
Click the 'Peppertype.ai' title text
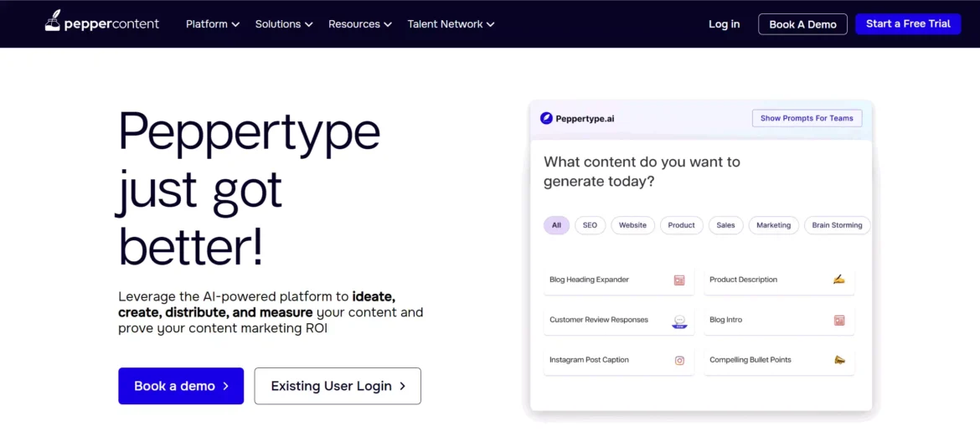tap(585, 118)
